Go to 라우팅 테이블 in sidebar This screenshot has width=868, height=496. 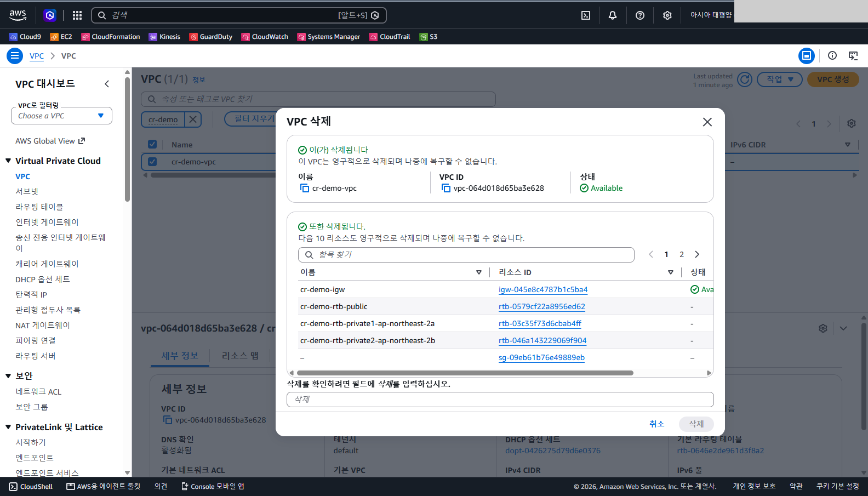click(x=39, y=207)
